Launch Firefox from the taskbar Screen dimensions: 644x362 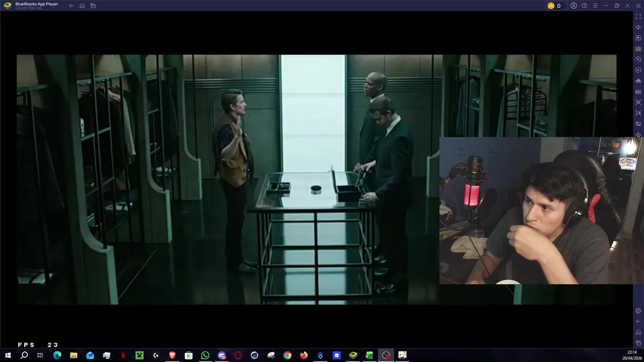(304, 355)
